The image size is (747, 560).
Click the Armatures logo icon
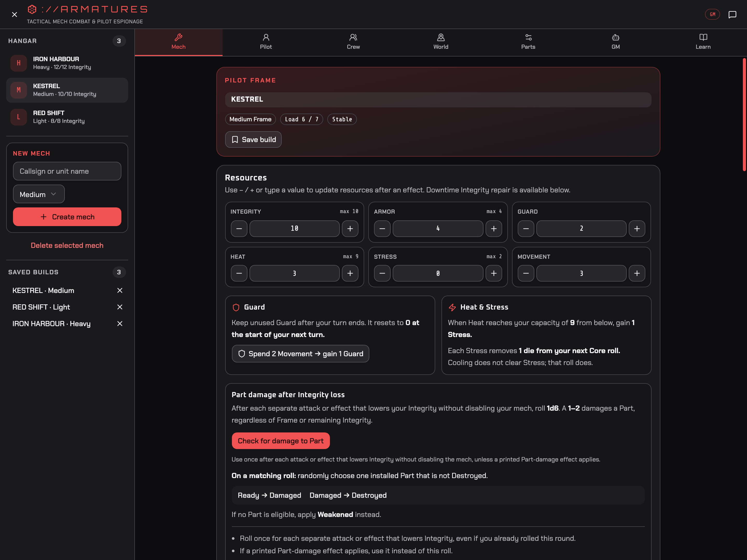coord(32,9)
